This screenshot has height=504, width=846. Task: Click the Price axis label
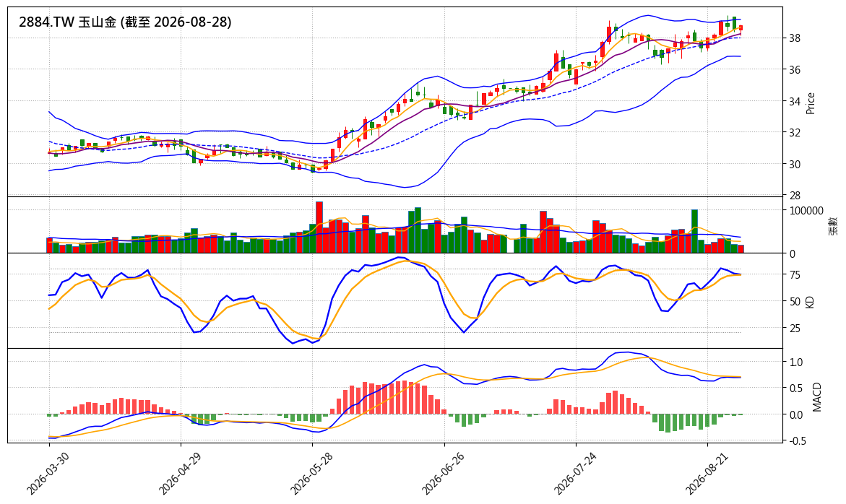(x=810, y=103)
